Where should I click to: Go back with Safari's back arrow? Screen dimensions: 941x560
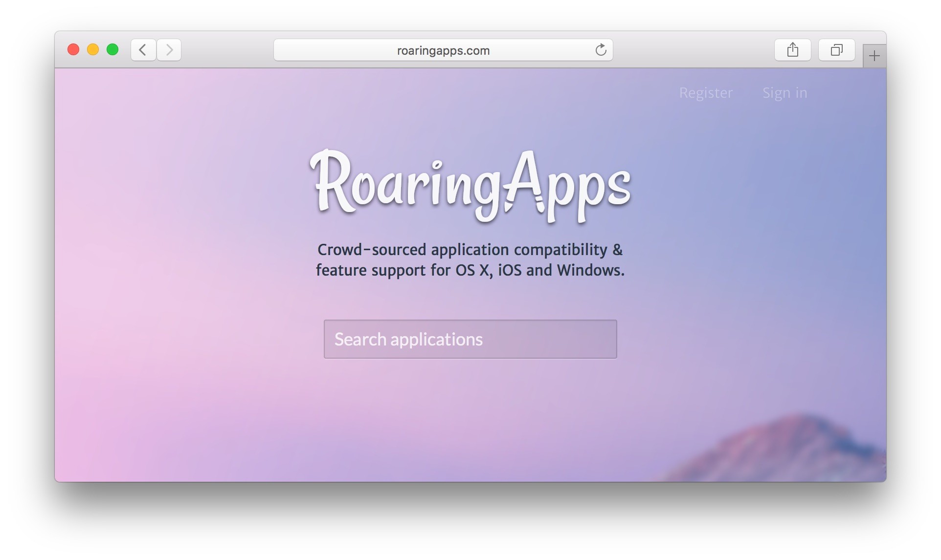tap(143, 50)
